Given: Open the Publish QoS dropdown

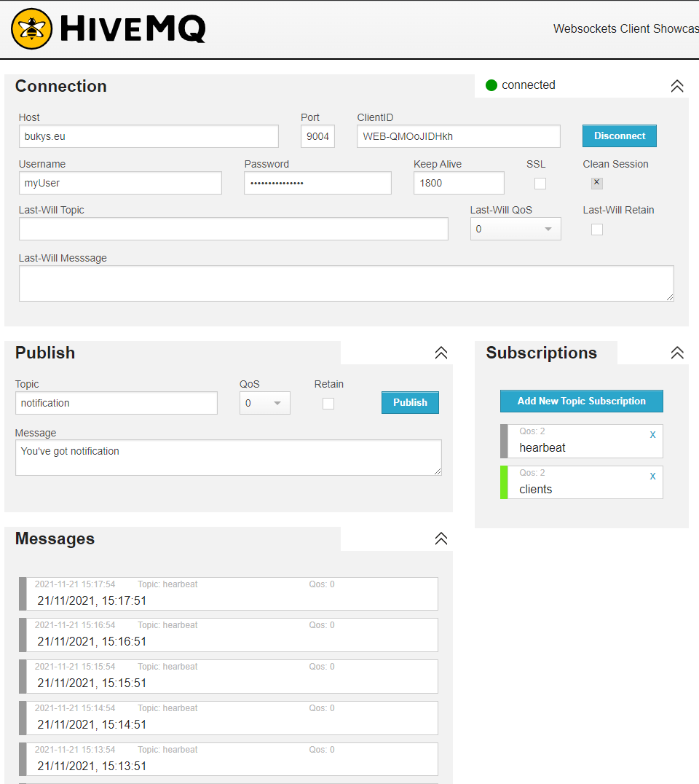Looking at the screenshot, I should point(264,403).
